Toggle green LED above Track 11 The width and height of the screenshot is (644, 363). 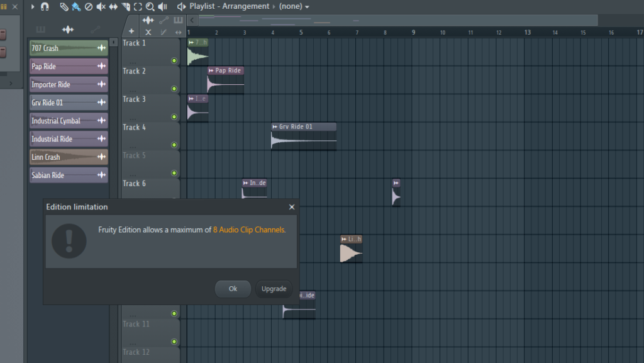click(x=174, y=314)
